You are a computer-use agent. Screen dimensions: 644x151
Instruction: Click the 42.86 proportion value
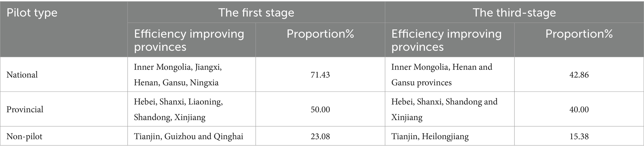(579, 75)
